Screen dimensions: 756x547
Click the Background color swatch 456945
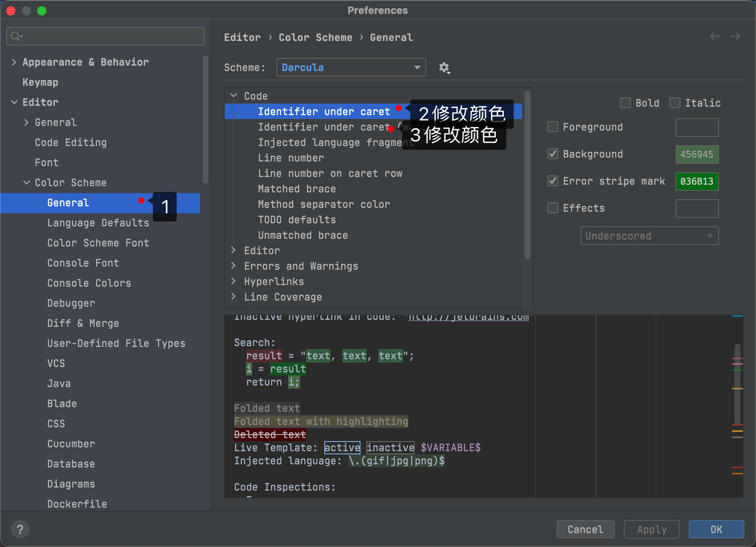coord(697,154)
